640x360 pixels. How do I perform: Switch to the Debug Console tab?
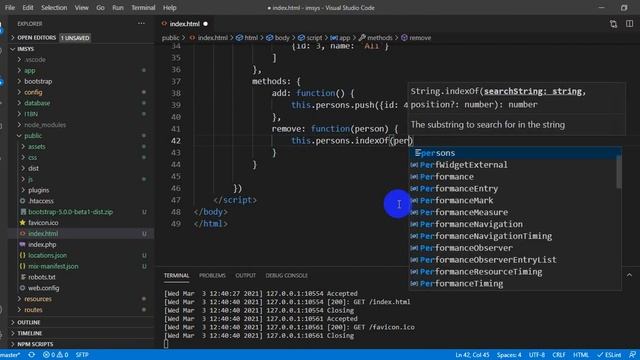pos(287,276)
